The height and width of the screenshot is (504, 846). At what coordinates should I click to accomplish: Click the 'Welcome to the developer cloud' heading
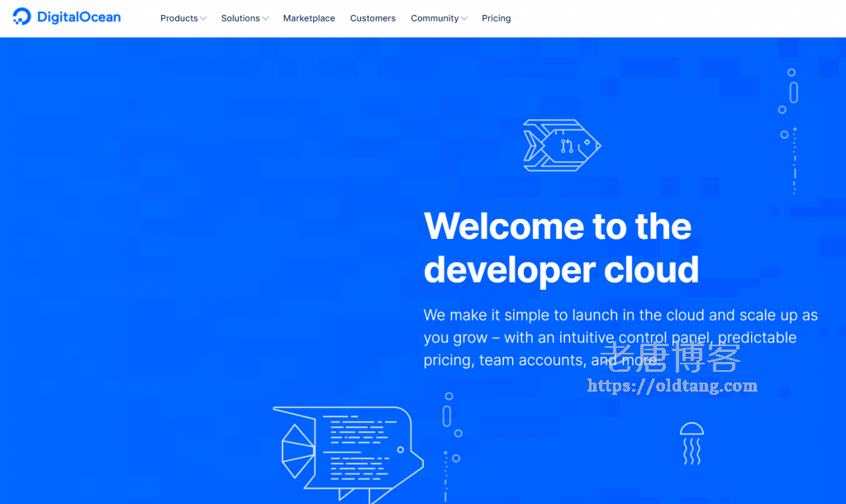[x=561, y=248]
